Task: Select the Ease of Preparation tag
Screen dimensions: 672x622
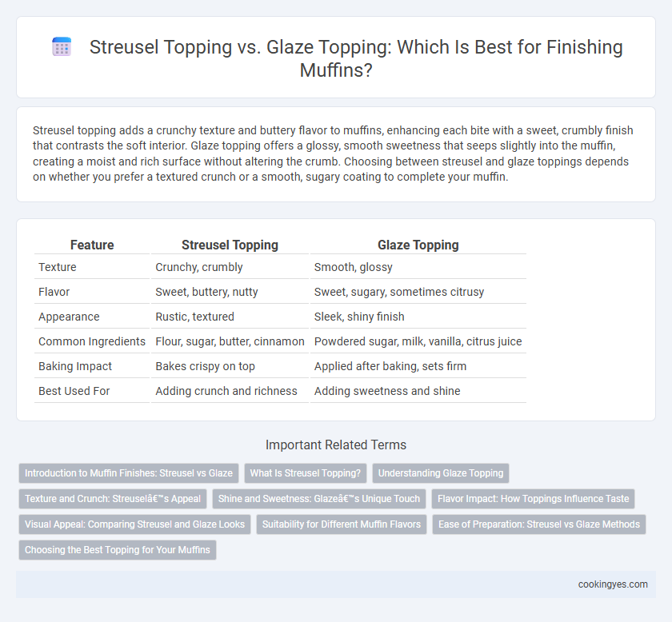Action: click(539, 524)
